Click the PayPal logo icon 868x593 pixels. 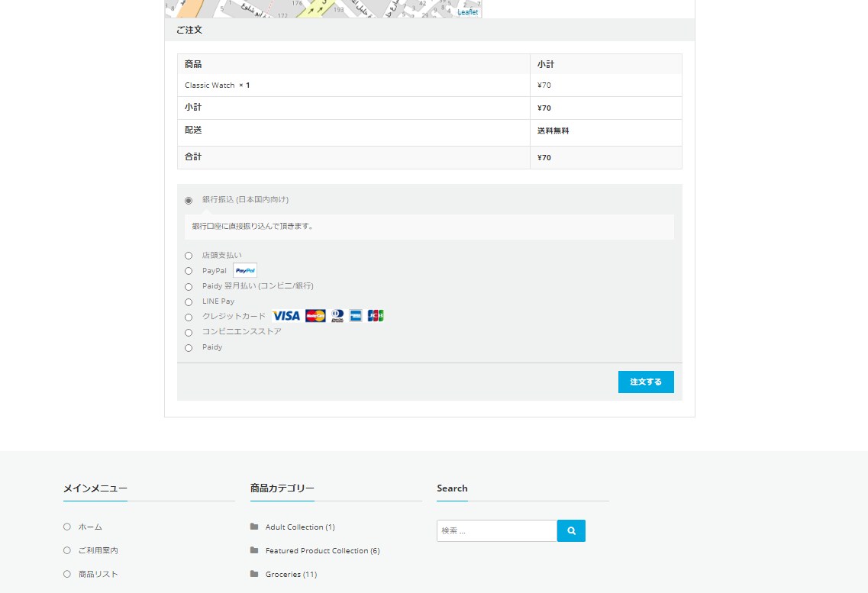(x=245, y=270)
